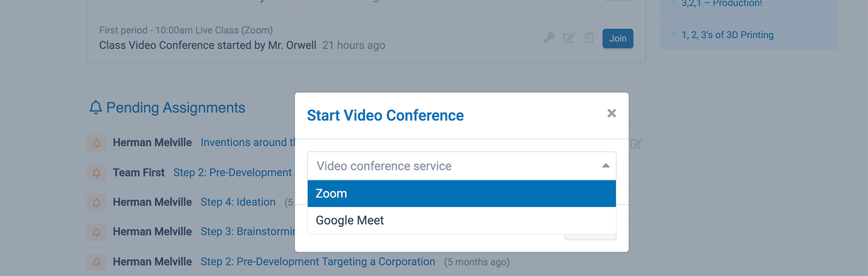Collapse the Video conference service dropdown

[606, 166]
